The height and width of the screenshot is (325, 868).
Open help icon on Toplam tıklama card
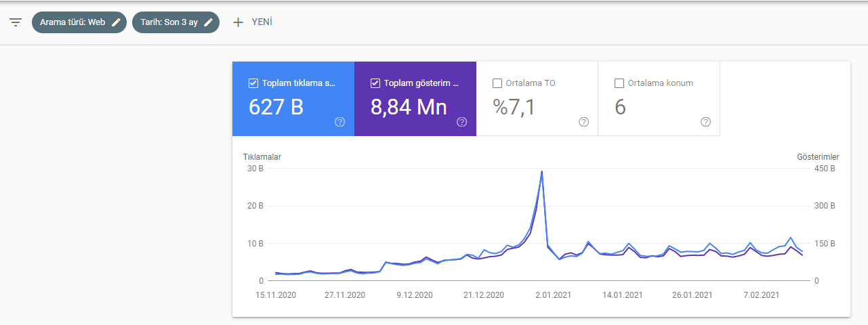coord(340,122)
